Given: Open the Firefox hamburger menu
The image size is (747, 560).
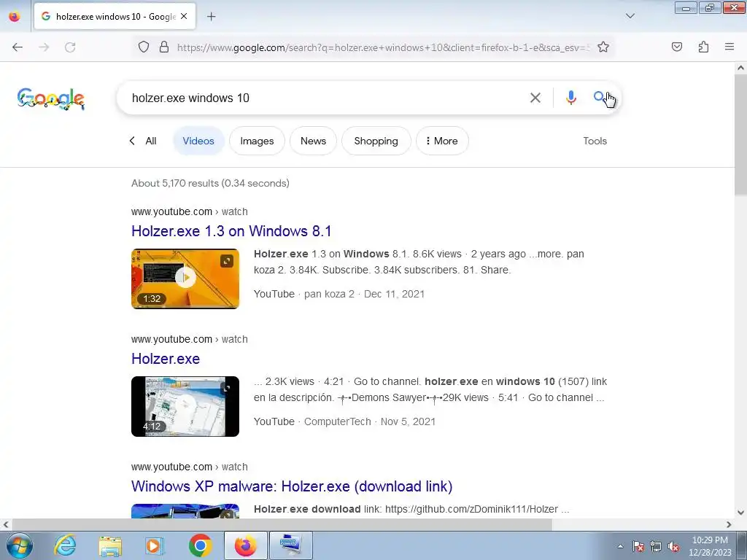Looking at the screenshot, I should (729, 47).
